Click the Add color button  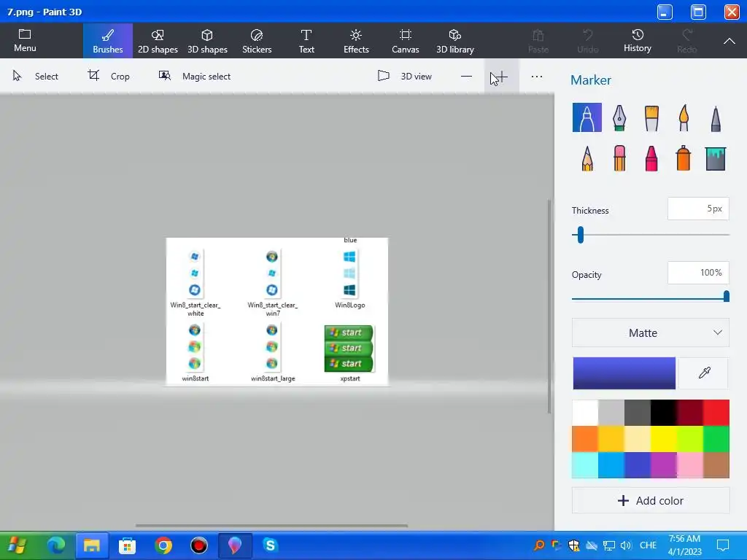650,500
